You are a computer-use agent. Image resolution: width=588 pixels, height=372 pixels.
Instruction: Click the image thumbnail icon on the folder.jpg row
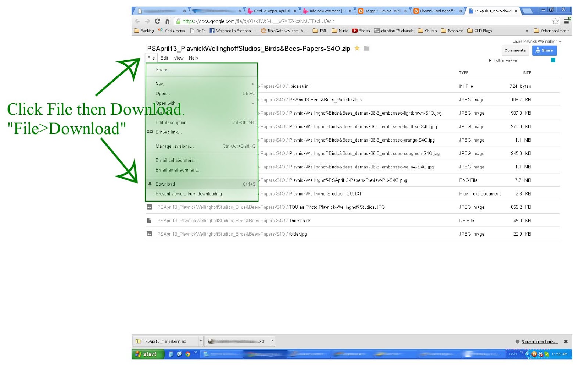click(x=148, y=234)
